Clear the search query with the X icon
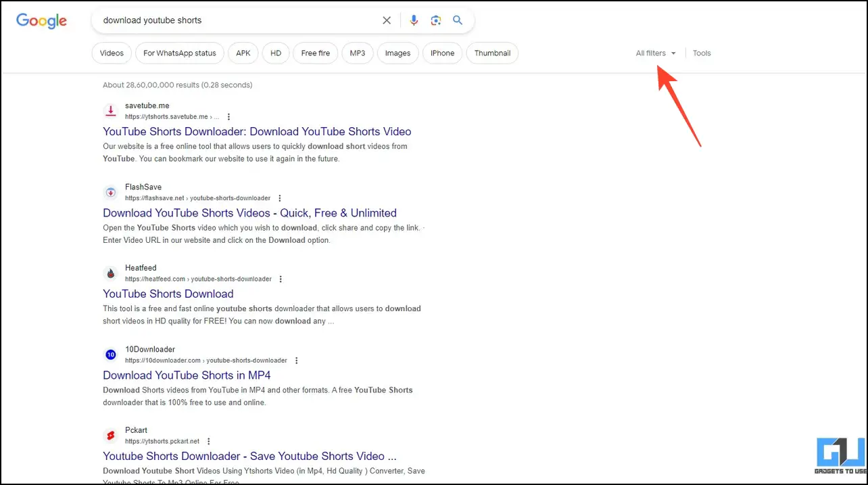This screenshot has width=868, height=485. point(387,20)
